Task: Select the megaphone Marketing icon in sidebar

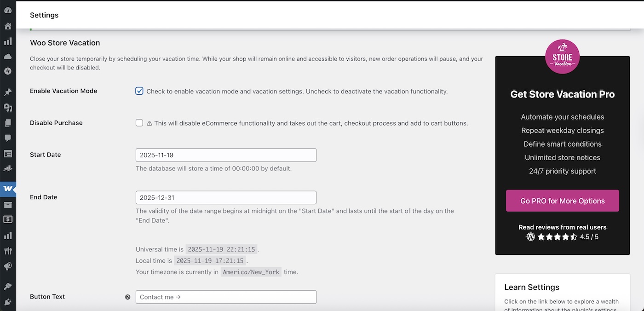Action: click(8, 266)
